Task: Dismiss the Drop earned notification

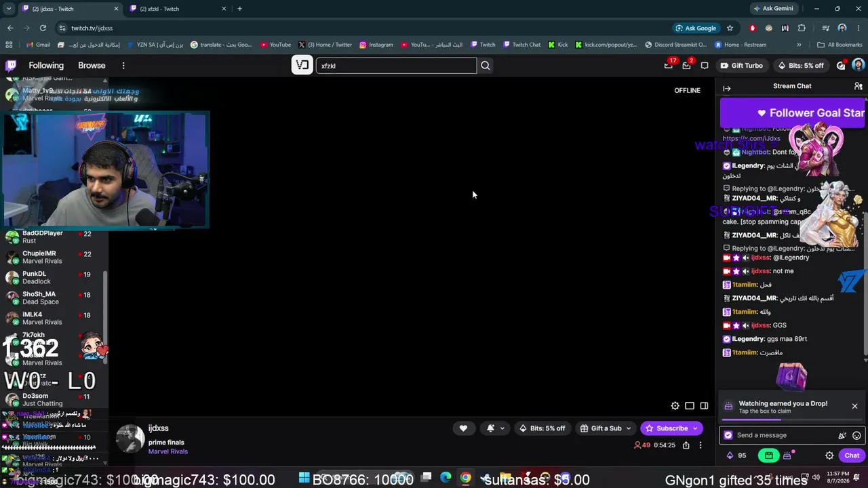Action: 854,406
